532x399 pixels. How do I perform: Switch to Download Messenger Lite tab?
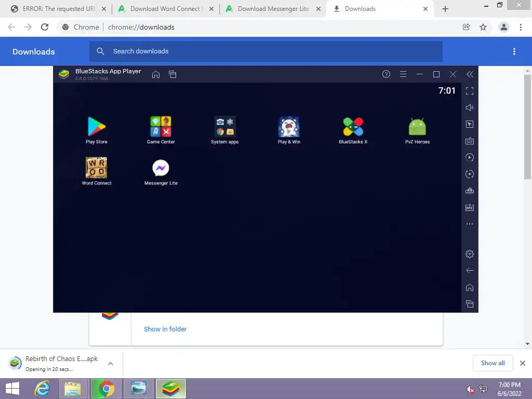(x=273, y=9)
